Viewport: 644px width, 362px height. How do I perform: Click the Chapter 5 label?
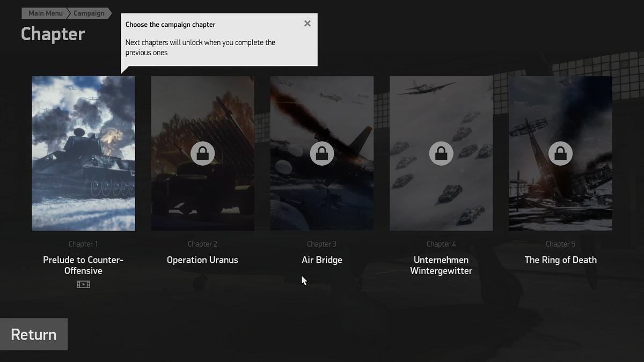pyautogui.click(x=560, y=244)
